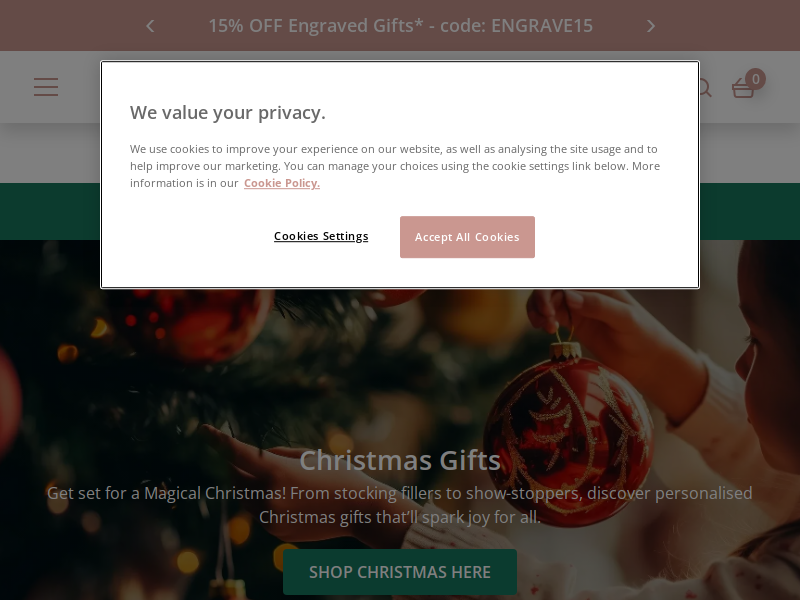Click the 'Get set for a Magical Christmas' text
800x600 pixels.
point(400,505)
